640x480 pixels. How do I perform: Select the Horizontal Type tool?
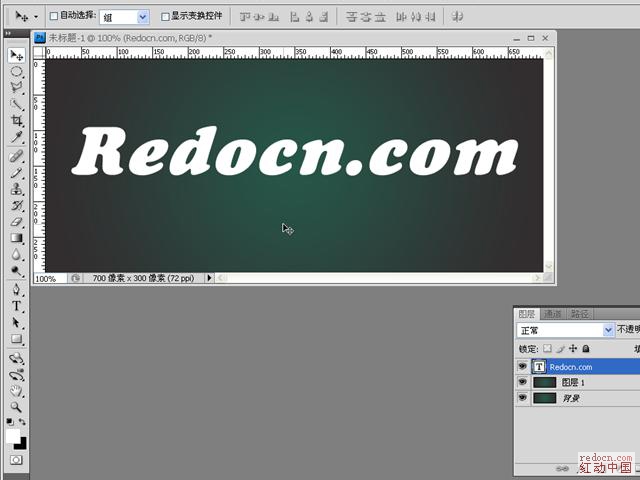pos(17,306)
